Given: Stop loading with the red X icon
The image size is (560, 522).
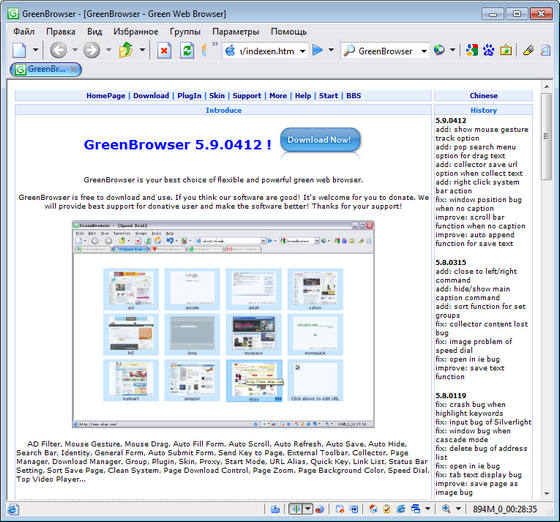Looking at the screenshot, I should pyautogui.click(x=164, y=50).
